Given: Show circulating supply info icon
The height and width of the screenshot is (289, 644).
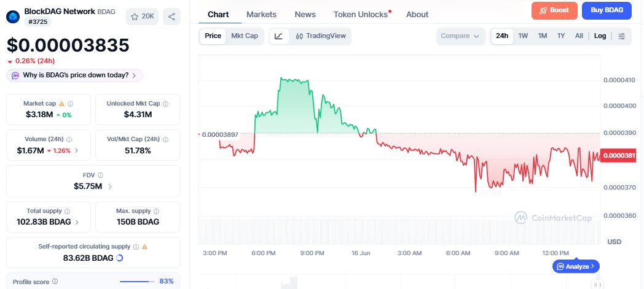Looking at the screenshot, I should click(136, 247).
